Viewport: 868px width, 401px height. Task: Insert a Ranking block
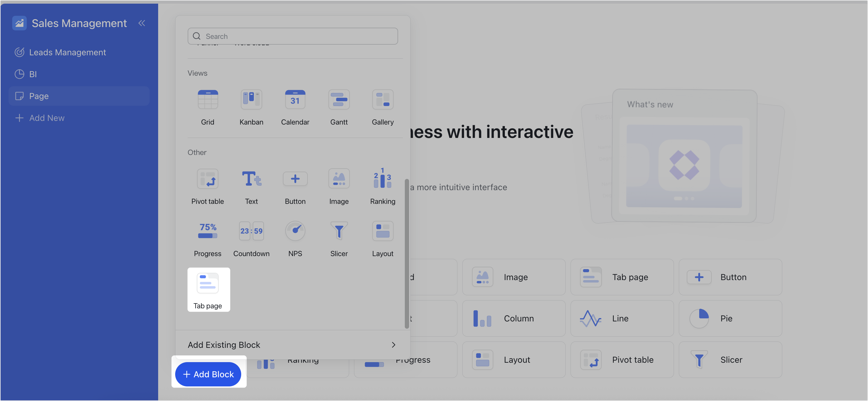382,186
